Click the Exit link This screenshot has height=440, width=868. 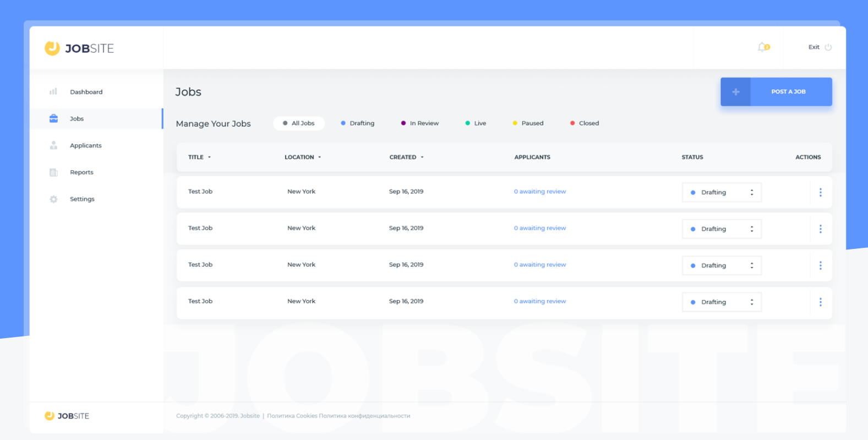[x=814, y=47]
